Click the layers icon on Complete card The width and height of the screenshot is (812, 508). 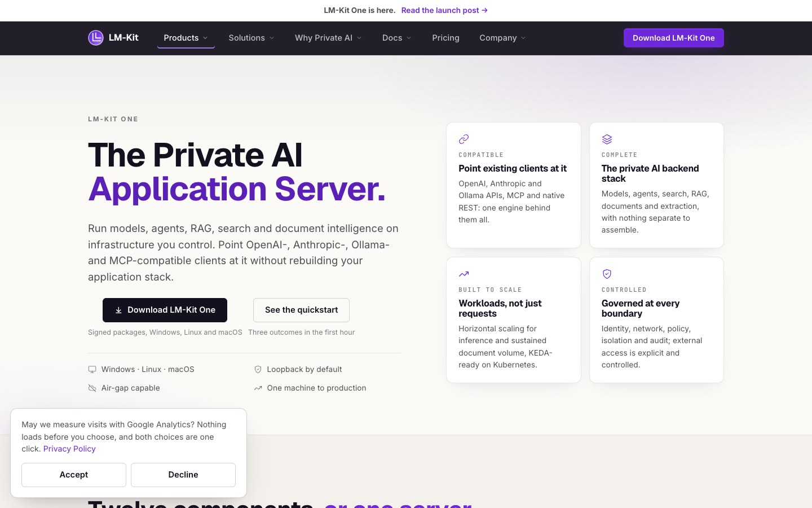607,139
